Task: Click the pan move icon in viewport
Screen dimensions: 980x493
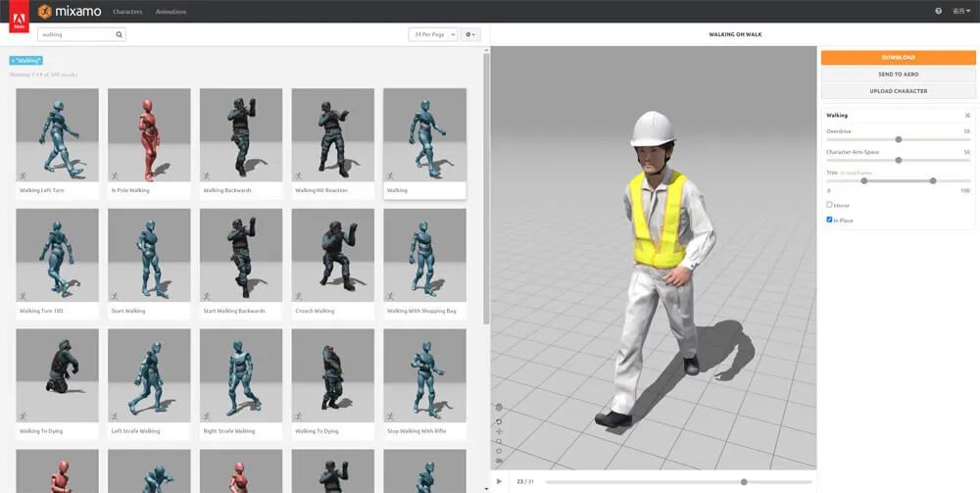Action: tap(499, 431)
